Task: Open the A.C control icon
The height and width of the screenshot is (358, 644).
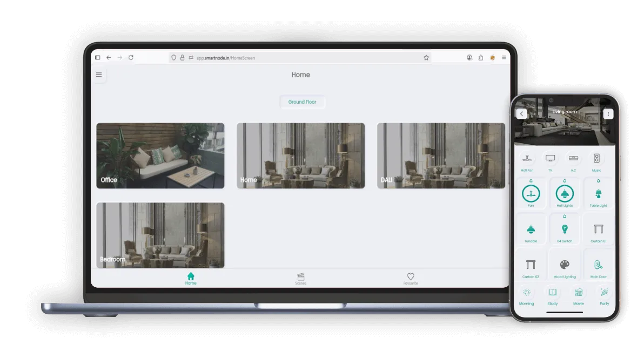Action: click(x=573, y=158)
